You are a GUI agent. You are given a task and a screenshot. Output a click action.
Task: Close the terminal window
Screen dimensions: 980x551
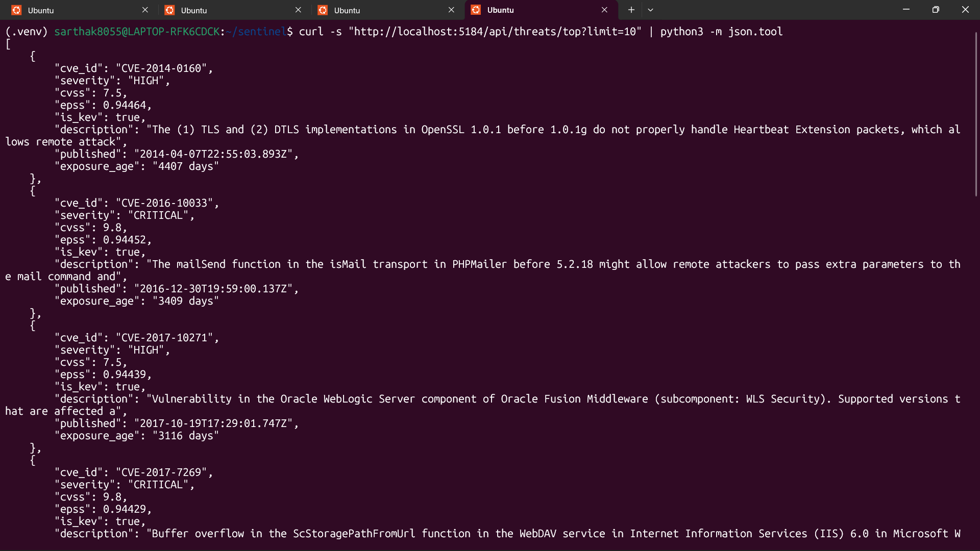pos(965,10)
